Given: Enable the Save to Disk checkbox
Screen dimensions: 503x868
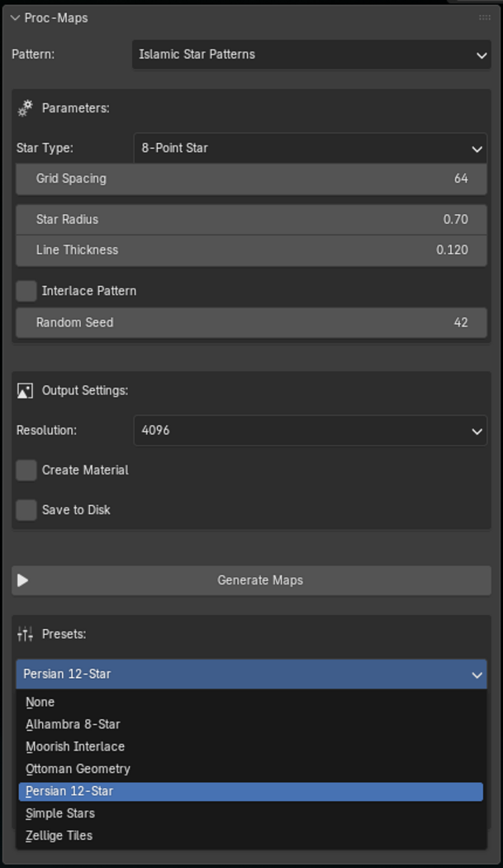Looking at the screenshot, I should [26, 510].
